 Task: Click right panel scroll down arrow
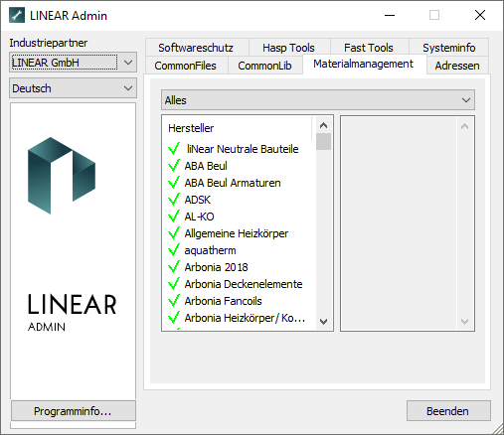click(465, 321)
